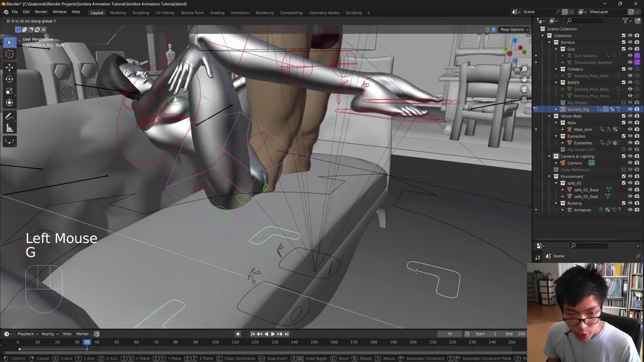Click the outliner filter funnel icon

(625, 21)
